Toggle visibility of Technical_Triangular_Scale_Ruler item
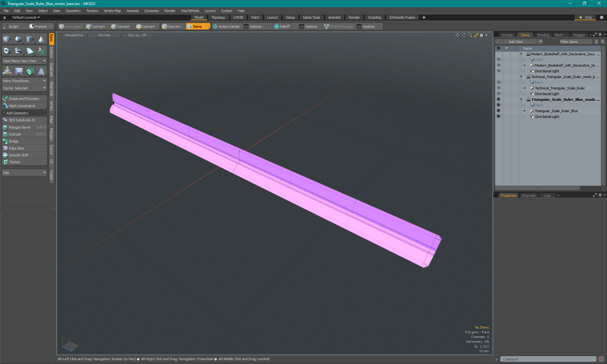This screenshot has height=364, width=607. [499, 88]
